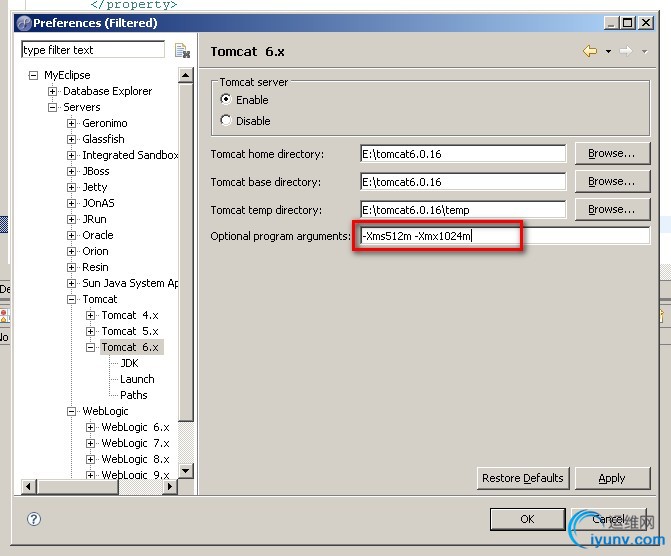Collapse the Tomcat tree node

click(71, 299)
